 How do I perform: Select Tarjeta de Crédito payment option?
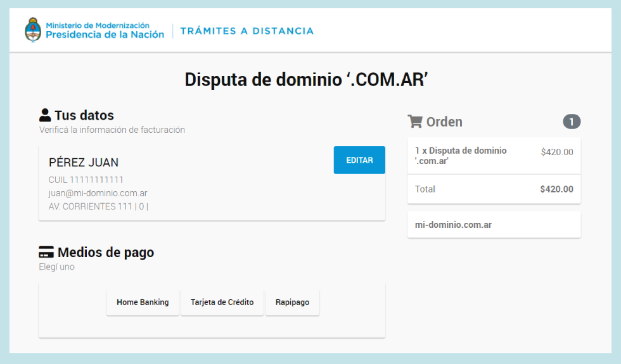click(222, 303)
